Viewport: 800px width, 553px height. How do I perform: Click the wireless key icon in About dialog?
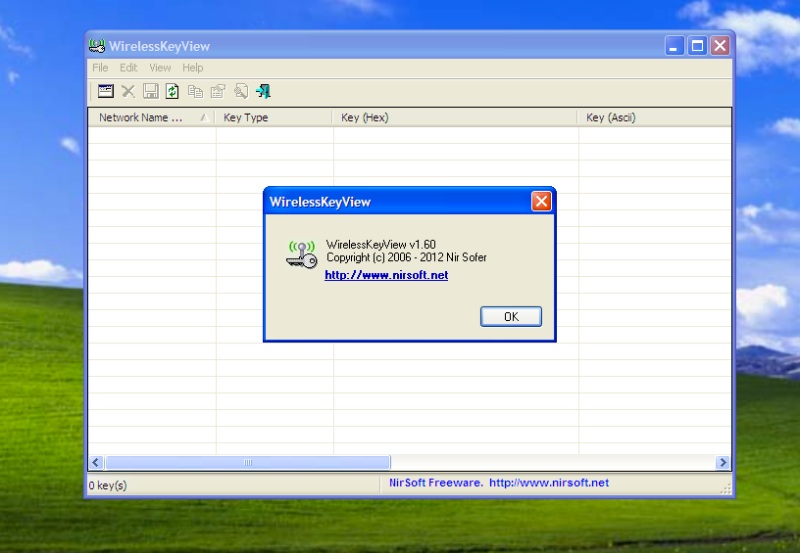point(301,255)
